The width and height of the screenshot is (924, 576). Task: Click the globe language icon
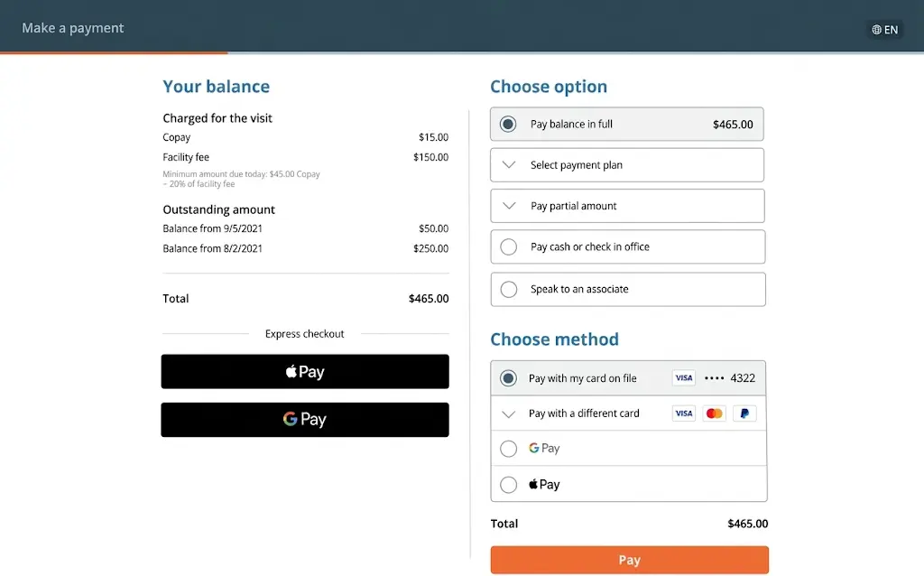876,30
